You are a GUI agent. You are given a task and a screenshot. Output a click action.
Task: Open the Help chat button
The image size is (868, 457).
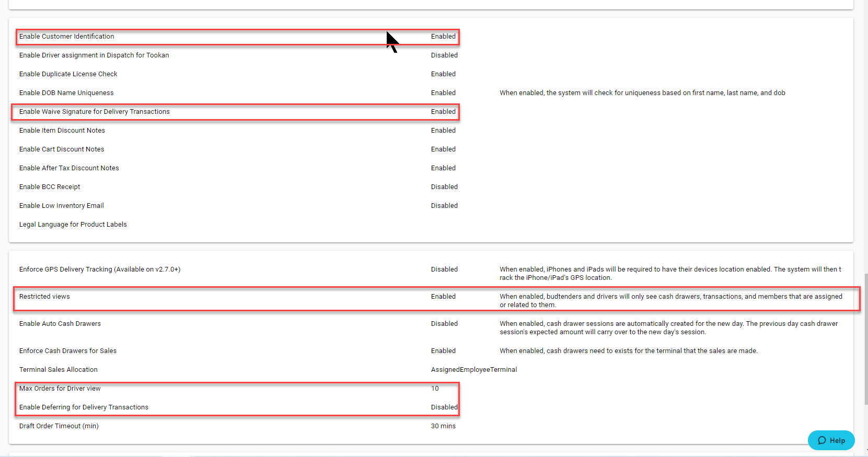[831, 440]
